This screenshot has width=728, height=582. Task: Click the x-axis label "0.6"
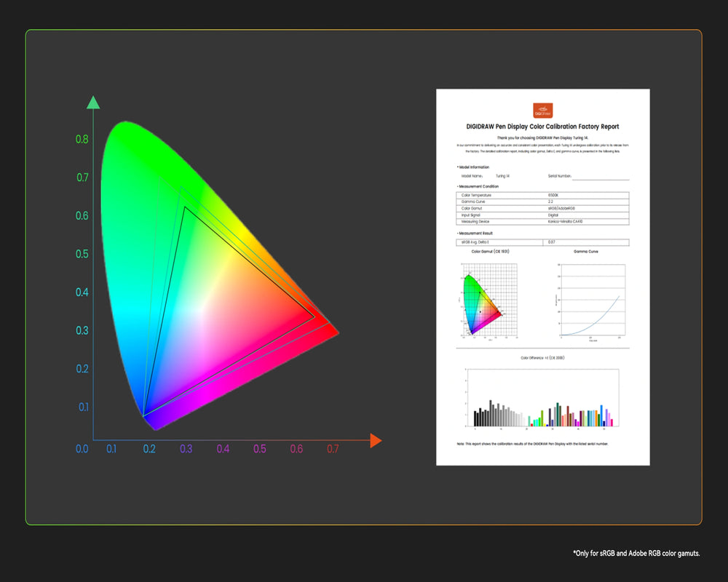point(296,449)
